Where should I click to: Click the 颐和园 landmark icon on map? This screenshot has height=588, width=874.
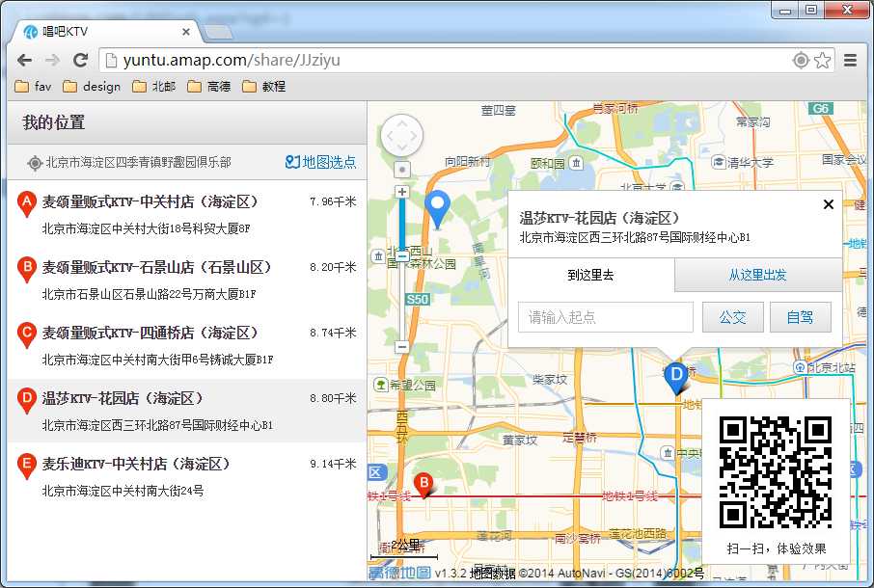coord(576,163)
